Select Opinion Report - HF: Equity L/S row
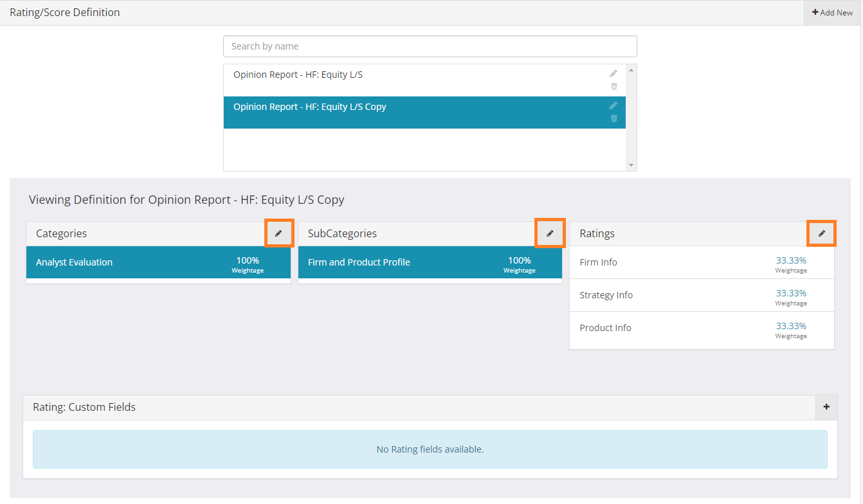The height and width of the screenshot is (504, 863). pos(424,80)
